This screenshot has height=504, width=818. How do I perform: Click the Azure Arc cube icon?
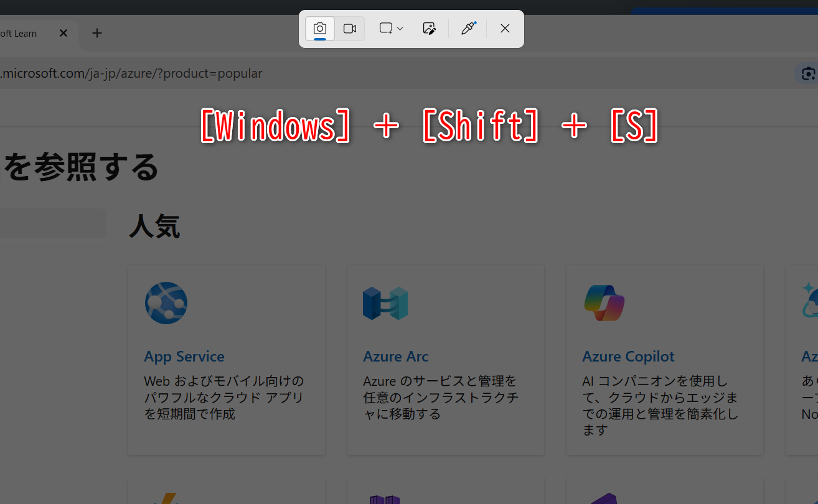pos(385,303)
